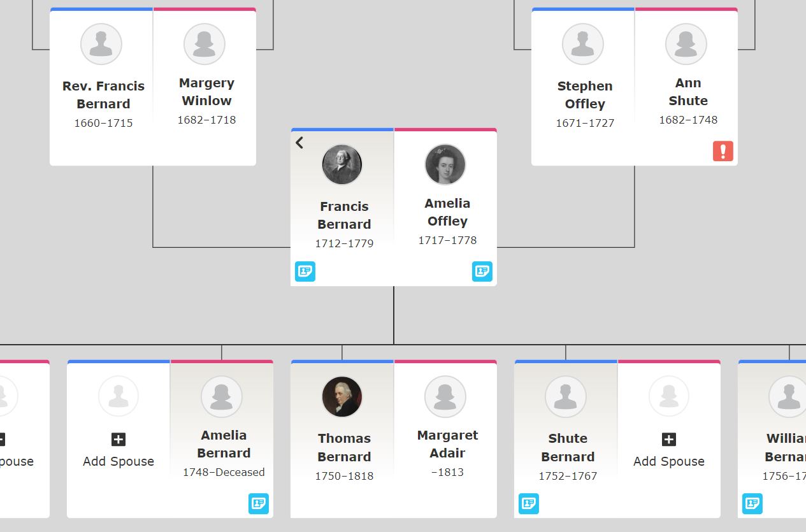This screenshot has width=806, height=532.
Task: Select the partially visible William Bernard card
Action: [x=772, y=439]
